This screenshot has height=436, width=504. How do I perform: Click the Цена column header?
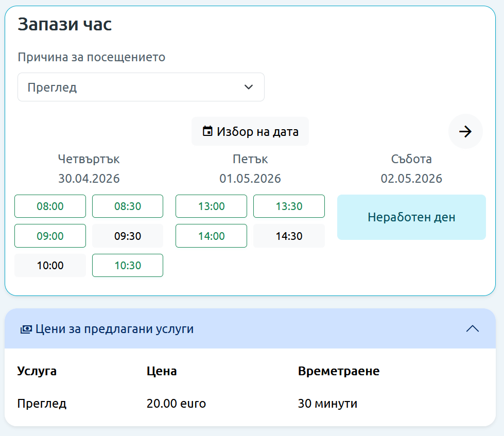[162, 371]
